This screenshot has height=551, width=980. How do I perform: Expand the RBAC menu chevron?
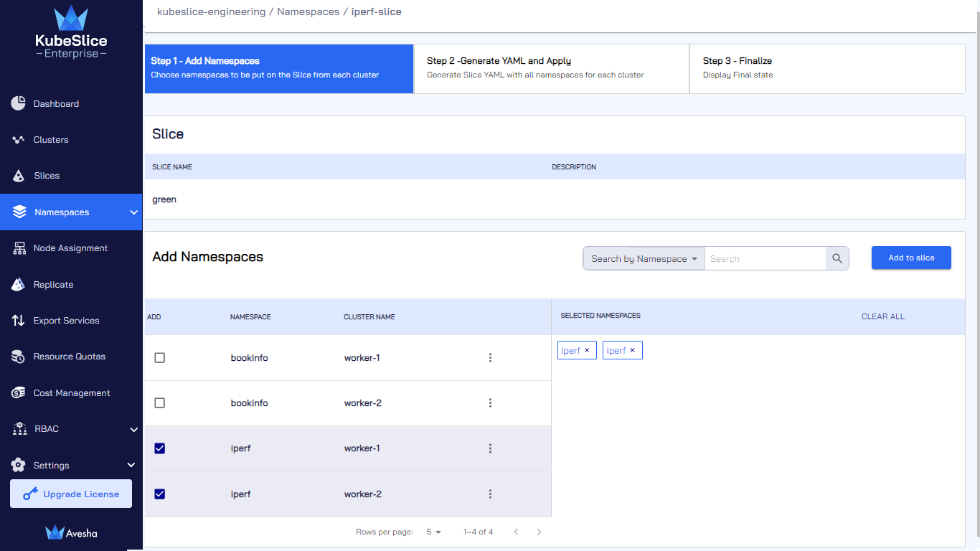point(133,429)
